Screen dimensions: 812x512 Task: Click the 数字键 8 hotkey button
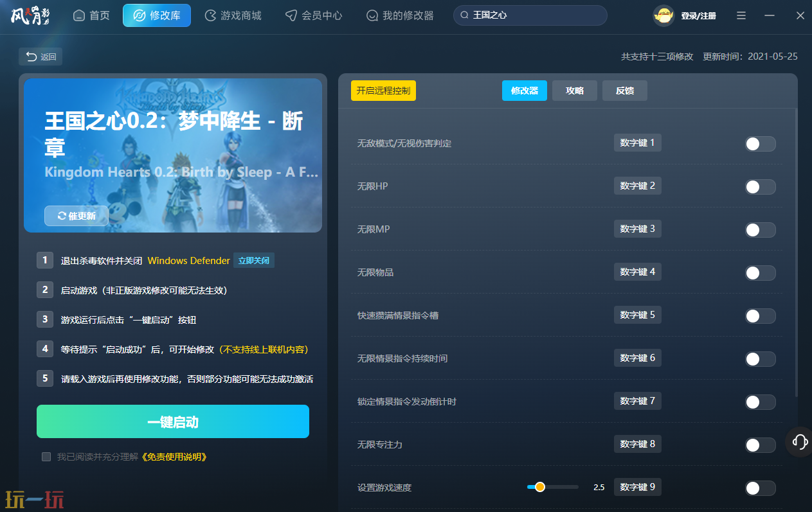(x=638, y=444)
